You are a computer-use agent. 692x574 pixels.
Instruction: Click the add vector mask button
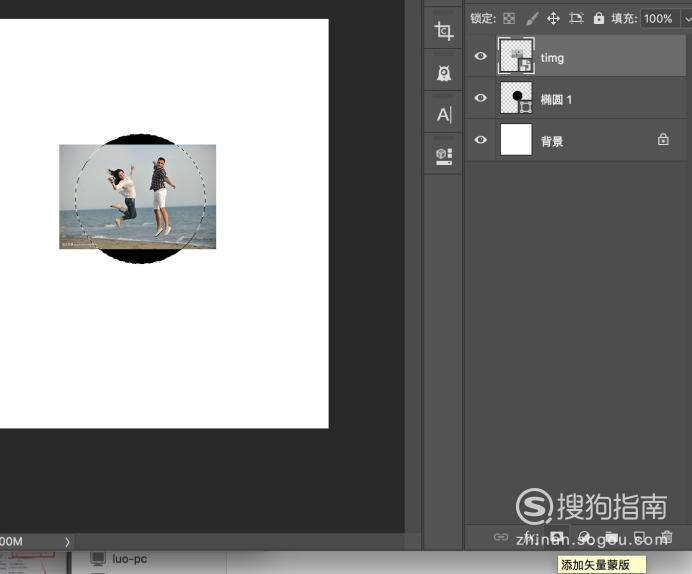(x=556, y=537)
